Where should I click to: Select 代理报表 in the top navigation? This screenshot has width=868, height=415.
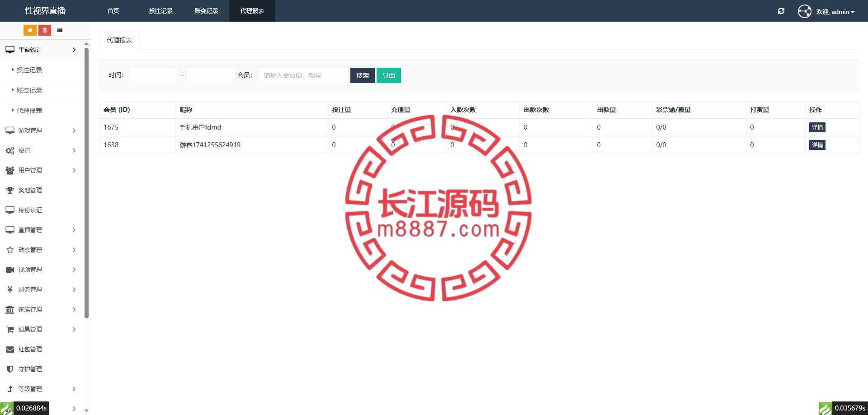(x=252, y=11)
